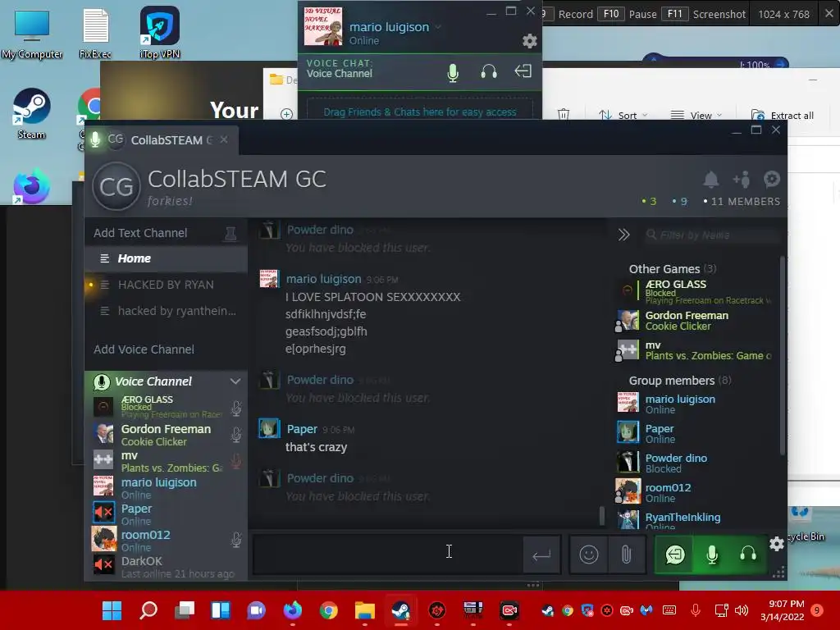Click the Voice Channel microphone icon
The height and width of the screenshot is (630, 840).
click(102, 382)
